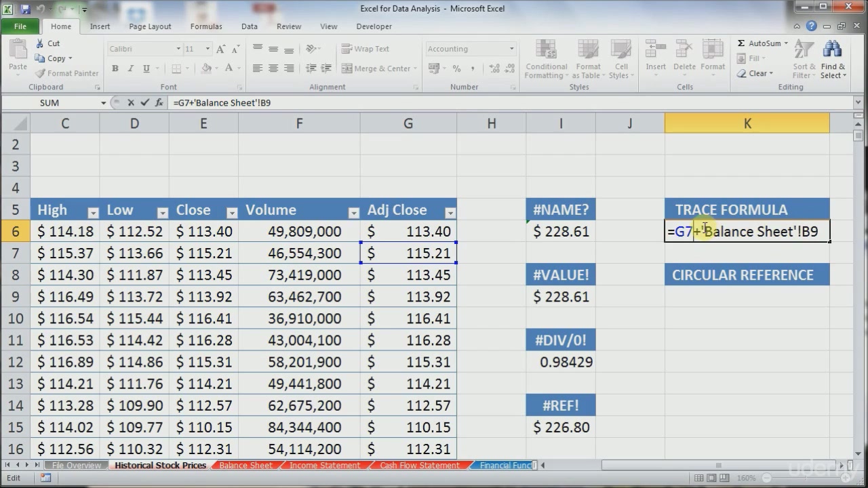This screenshot has width=868, height=488.
Task: Click the Find & Select binoculars icon
Action: pos(832,50)
